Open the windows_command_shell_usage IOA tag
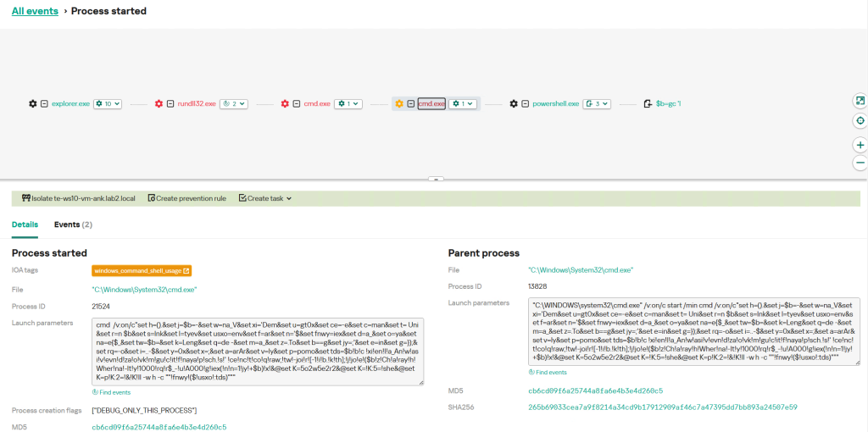Viewport: 868px width, 432px height. coord(142,270)
